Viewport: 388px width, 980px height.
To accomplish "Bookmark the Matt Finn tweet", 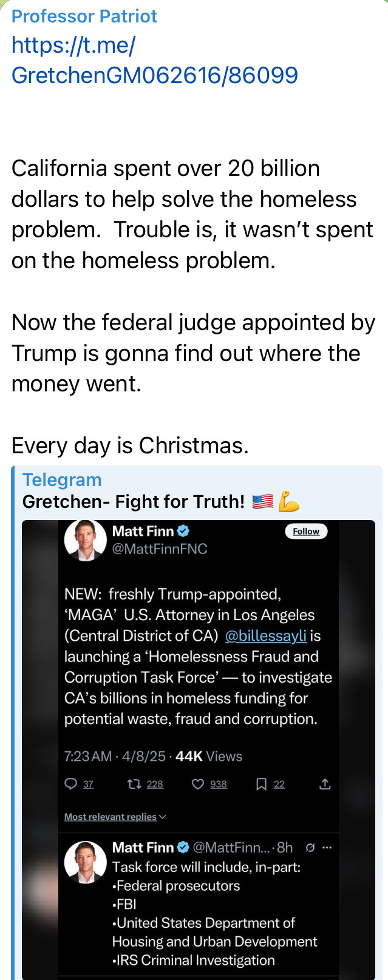I will point(261,784).
